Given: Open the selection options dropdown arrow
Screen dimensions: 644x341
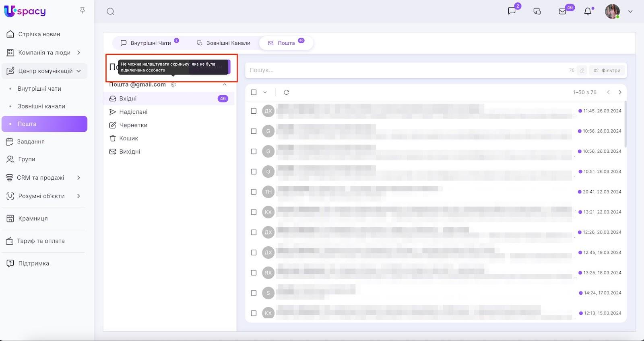Looking at the screenshot, I should click(265, 92).
